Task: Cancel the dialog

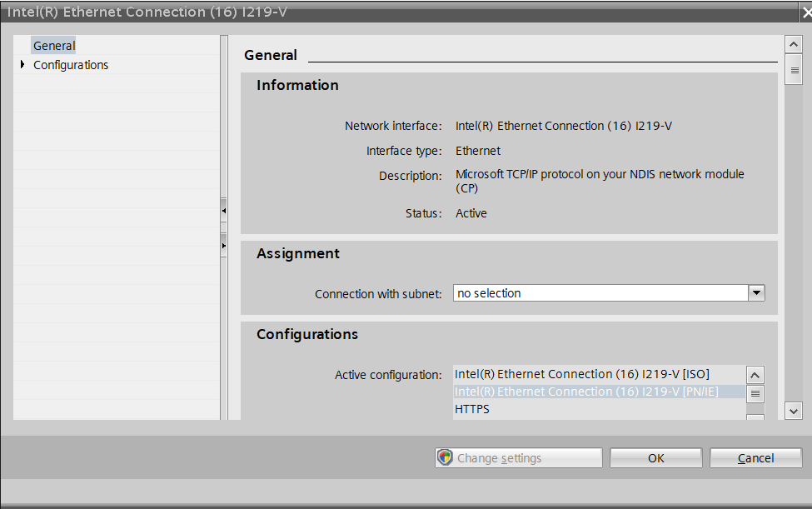Action: pos(755,458)
